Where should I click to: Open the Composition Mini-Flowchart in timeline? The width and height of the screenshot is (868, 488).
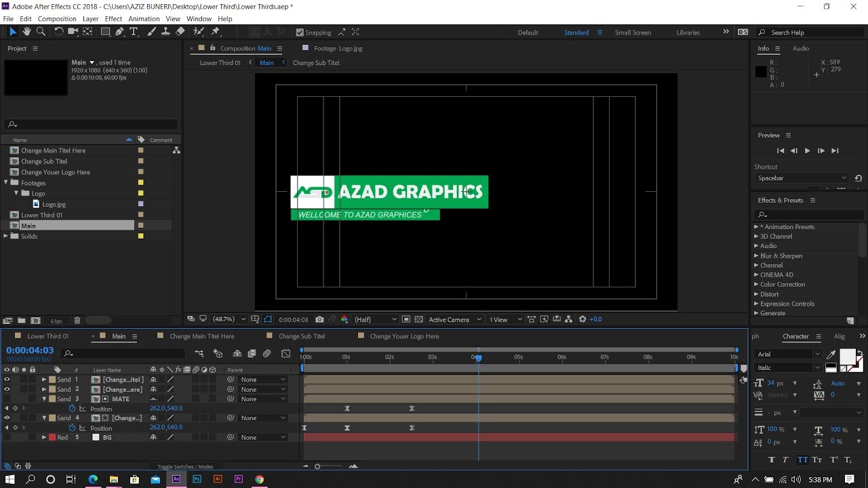click(x=199, y=353)
